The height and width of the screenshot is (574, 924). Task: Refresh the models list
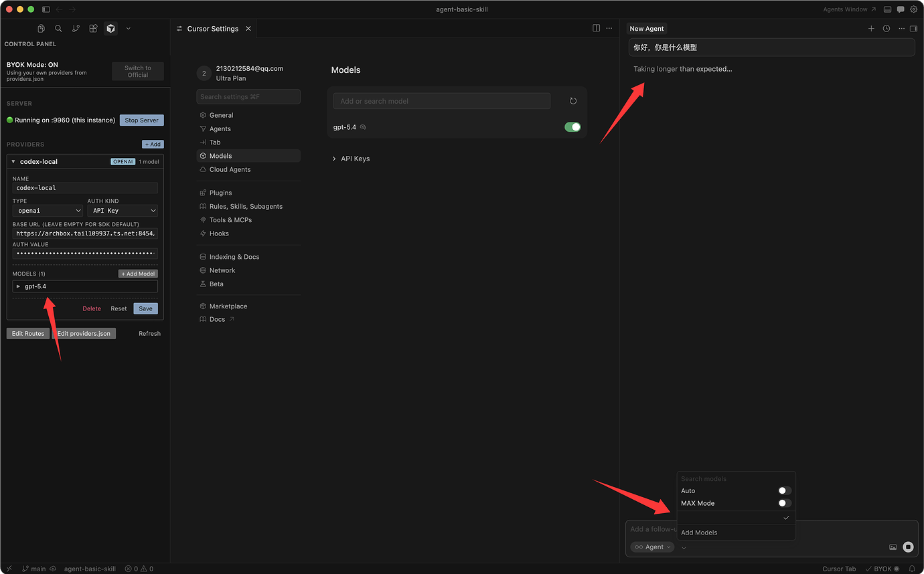[572, 101]
